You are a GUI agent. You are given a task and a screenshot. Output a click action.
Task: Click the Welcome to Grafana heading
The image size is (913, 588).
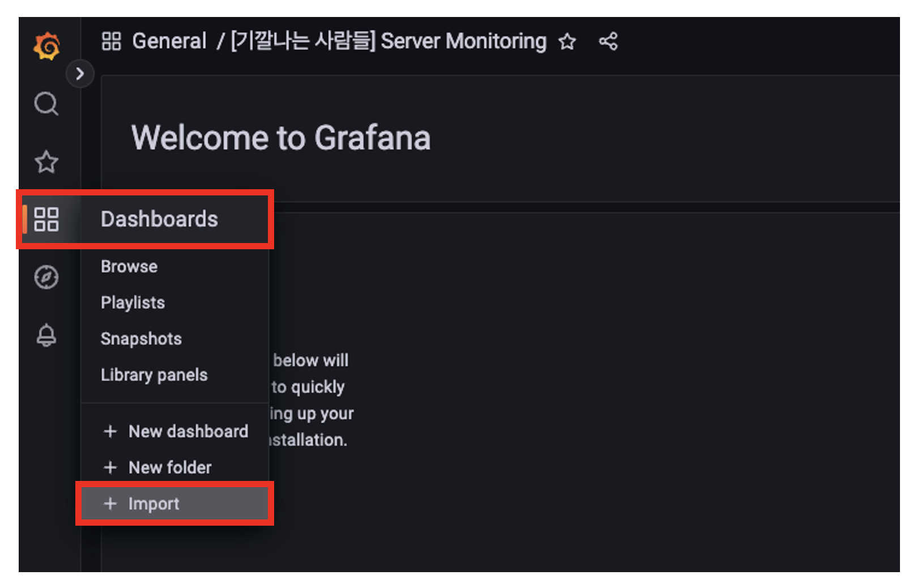click(281, 138)
